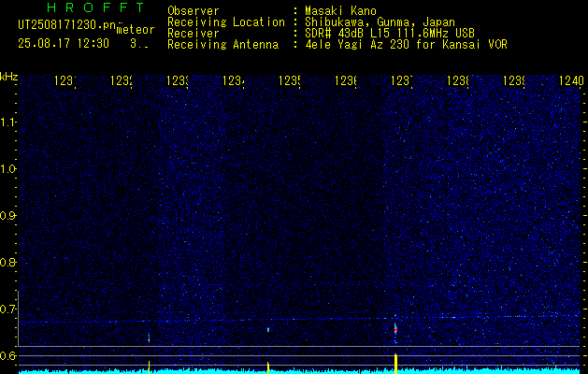Click the yellow signal bar below the 1235 echo
The width and height of the screenshot is (588, 374).
click(268, 367)
